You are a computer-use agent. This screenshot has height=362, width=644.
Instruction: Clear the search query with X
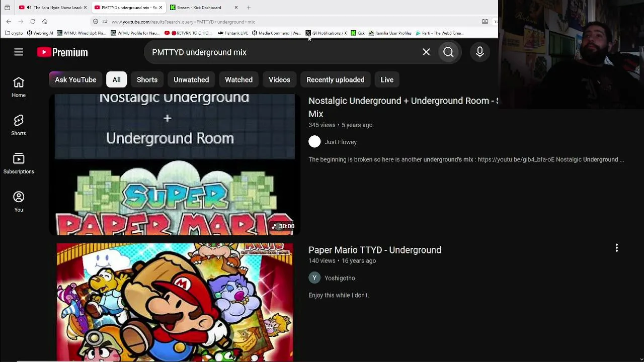pos(426,52)
